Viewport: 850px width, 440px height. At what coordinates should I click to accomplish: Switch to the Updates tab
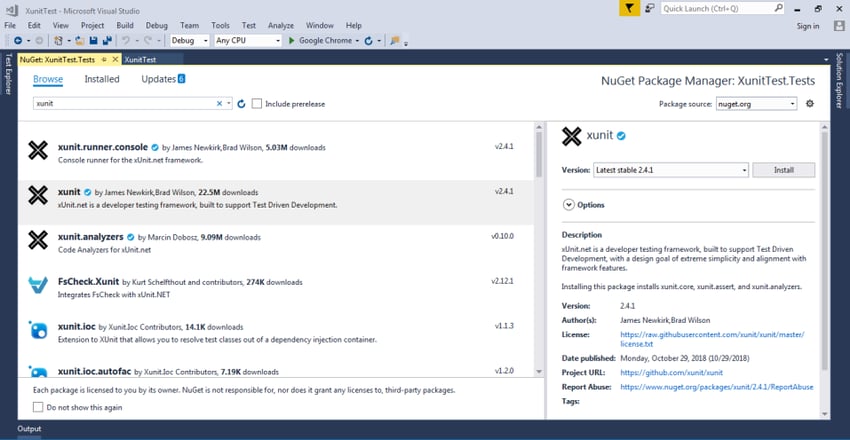(163, 79)
